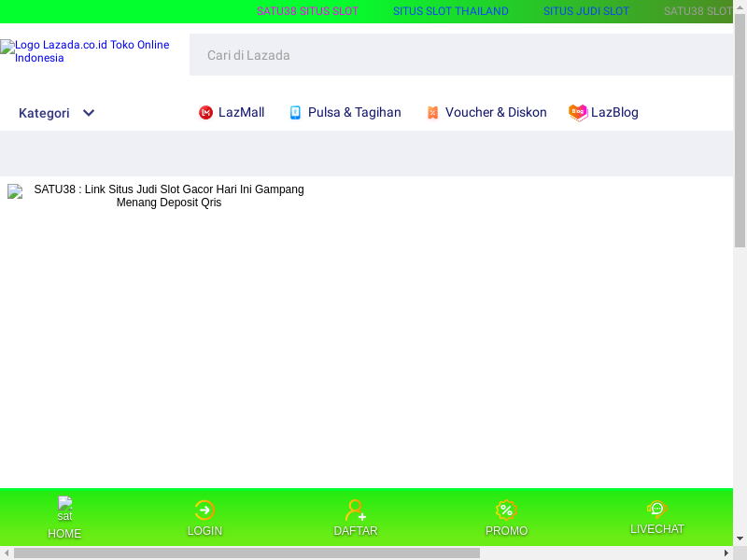The image size is (747, 560).
Task: Click the horizontal scrollbar thumb
Action: (247, 553)
